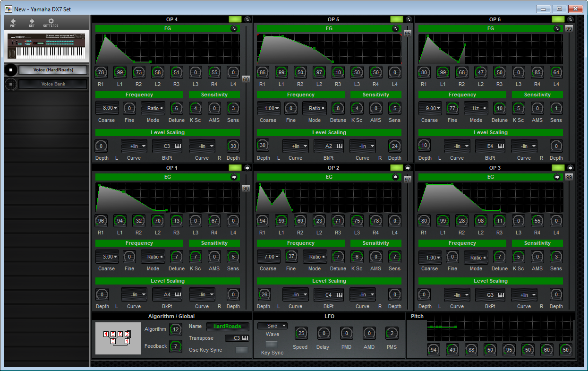588x371 pixels.
Task: Click the OP 6 Fine knob showing 77
Action: 452,108
